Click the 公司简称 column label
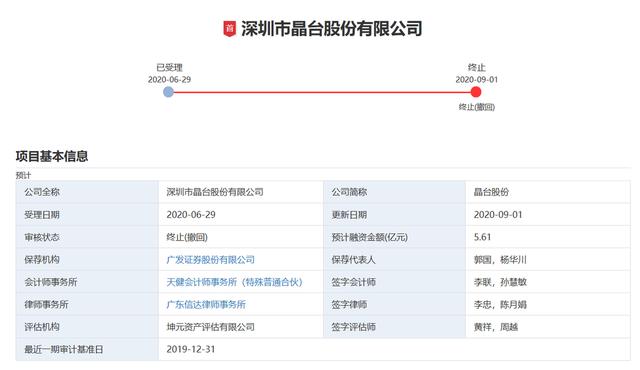This screenshot has width=640, height=370. tap(349, 192)
